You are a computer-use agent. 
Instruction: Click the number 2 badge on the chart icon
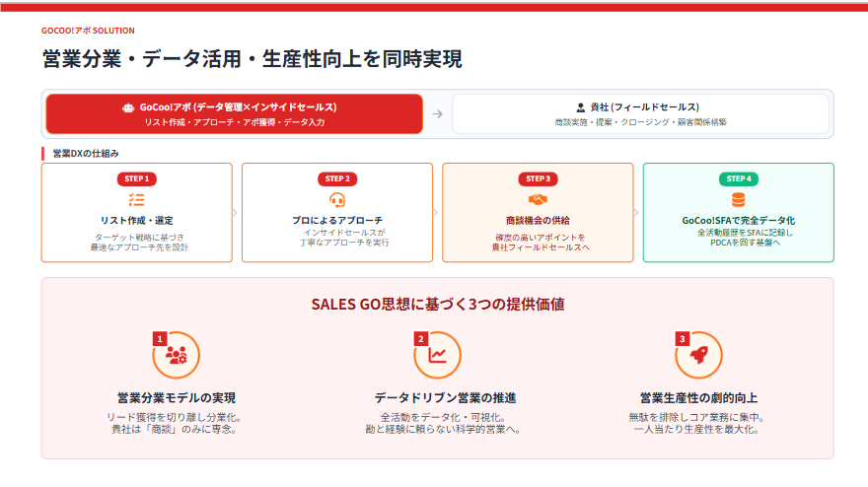pos(421,339)
